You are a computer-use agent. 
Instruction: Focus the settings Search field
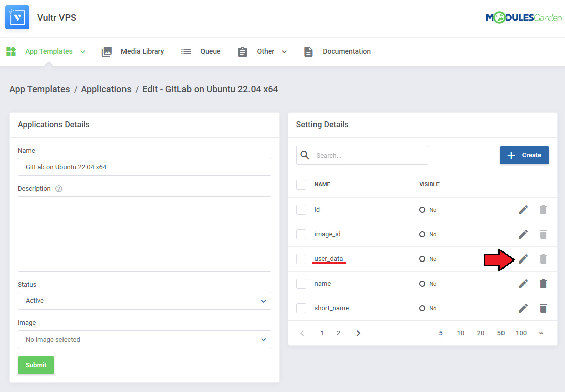(362, 155)
